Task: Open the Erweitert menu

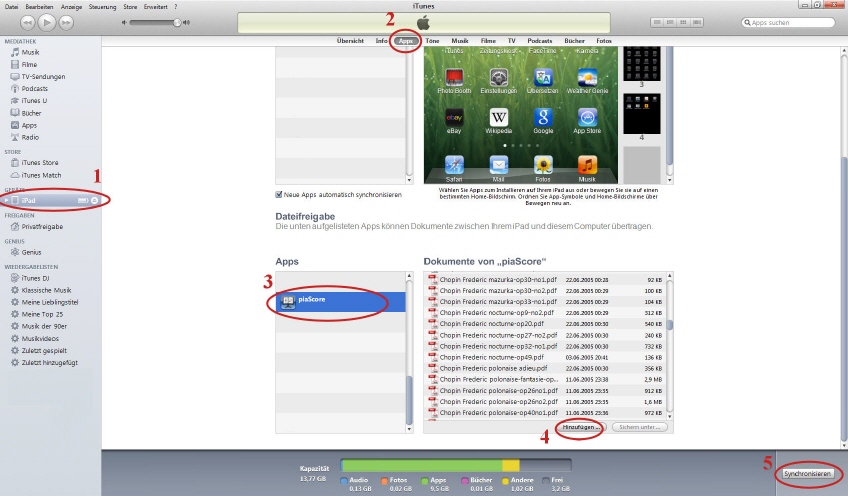Action: click(x=156, y=6)
